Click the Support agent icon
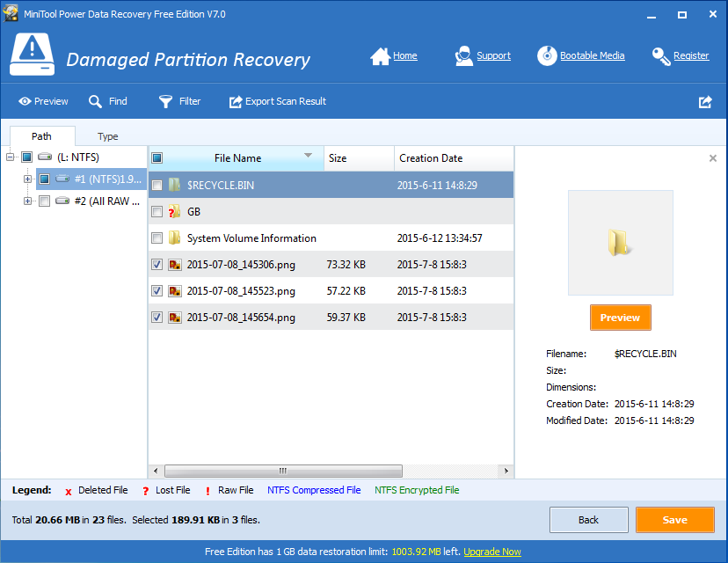Screen dimensions: 728x563 (x=464, y=55)
